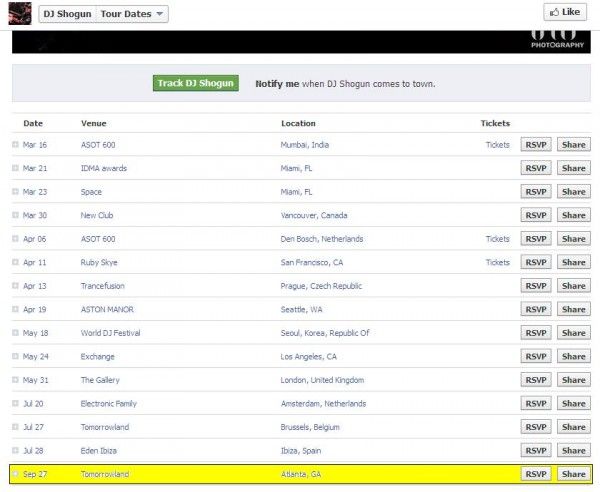Click the DJ Shogun profile thumbnail

(x=20, y=13)
